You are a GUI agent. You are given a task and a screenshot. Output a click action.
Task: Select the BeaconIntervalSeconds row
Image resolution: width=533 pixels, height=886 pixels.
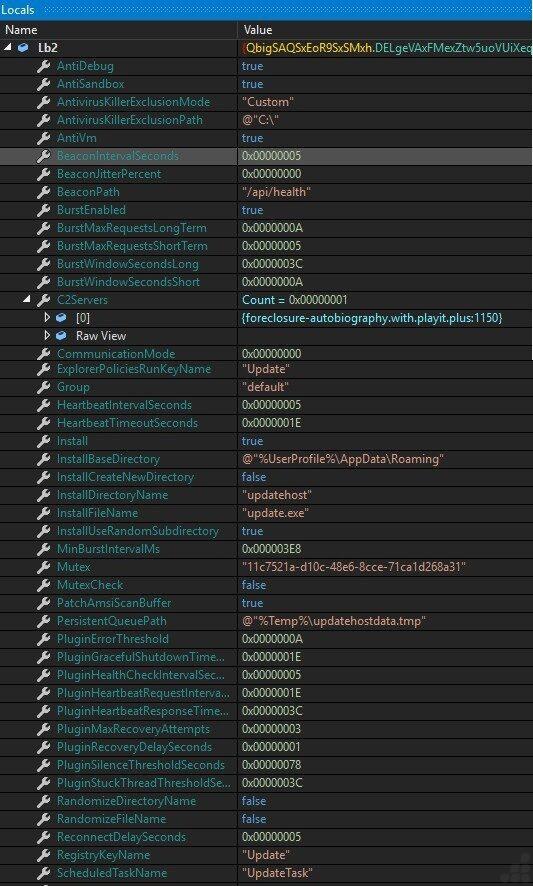(266, 156)
